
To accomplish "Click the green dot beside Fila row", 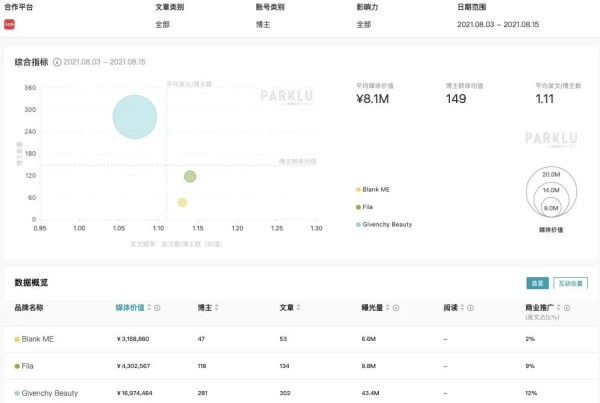I will pyautogui.click(x=17, y=366).
